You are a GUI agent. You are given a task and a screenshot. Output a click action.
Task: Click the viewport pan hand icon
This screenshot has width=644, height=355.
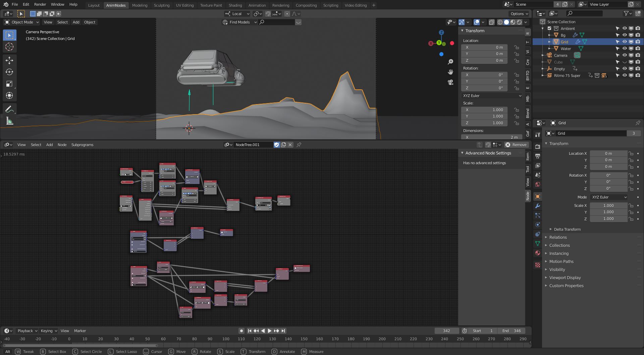coord(450,72)
